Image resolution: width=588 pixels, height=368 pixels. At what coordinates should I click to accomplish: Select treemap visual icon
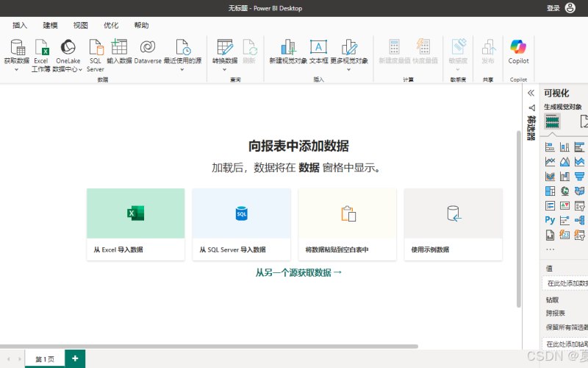click(550, 191)
